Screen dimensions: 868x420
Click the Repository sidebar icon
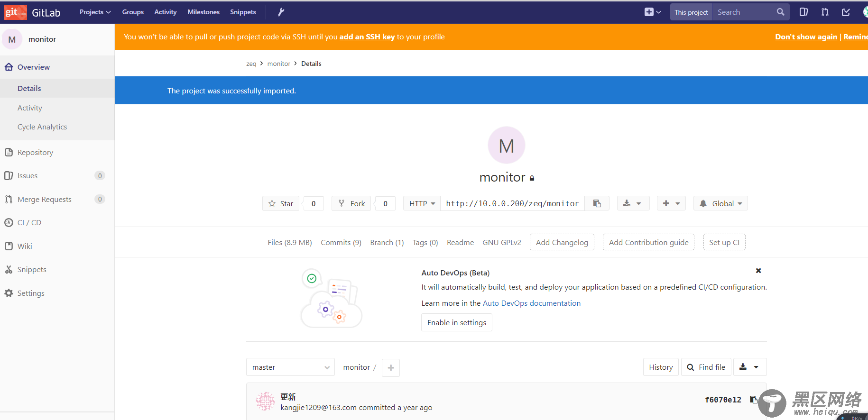coord(9,153)
